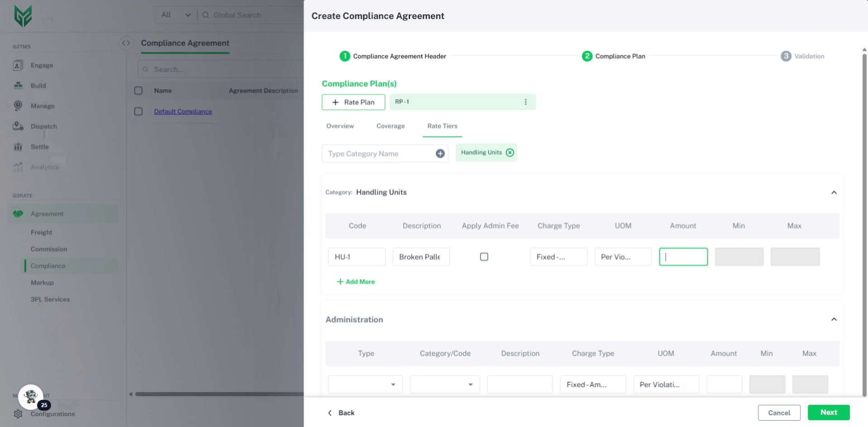
Task: Collapse the Administration section
Action: pyautogui.click(x=834, y=319)
